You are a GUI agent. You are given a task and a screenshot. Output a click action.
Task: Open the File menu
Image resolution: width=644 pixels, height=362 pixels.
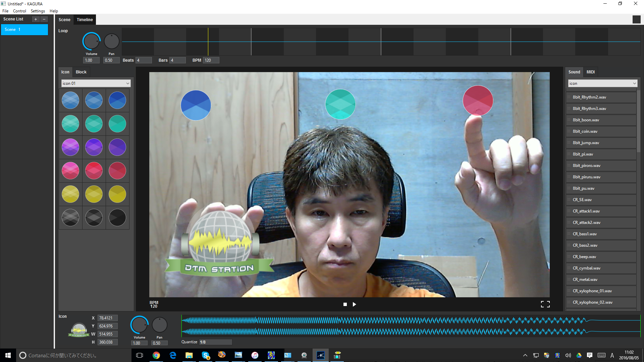(5, 11)
